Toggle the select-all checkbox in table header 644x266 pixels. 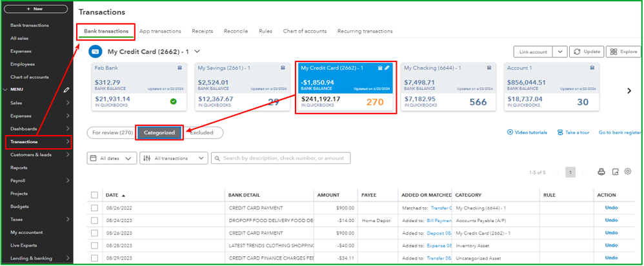[94, 195]
